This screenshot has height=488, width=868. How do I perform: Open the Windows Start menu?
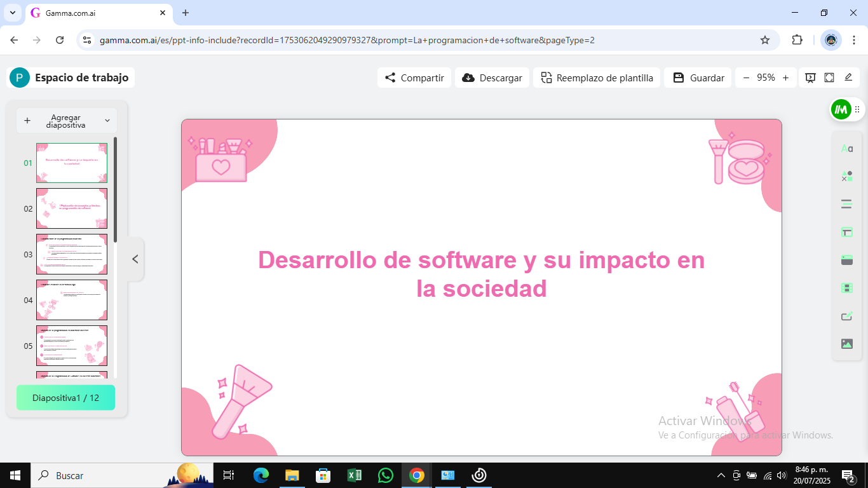(x=15, y=475)
